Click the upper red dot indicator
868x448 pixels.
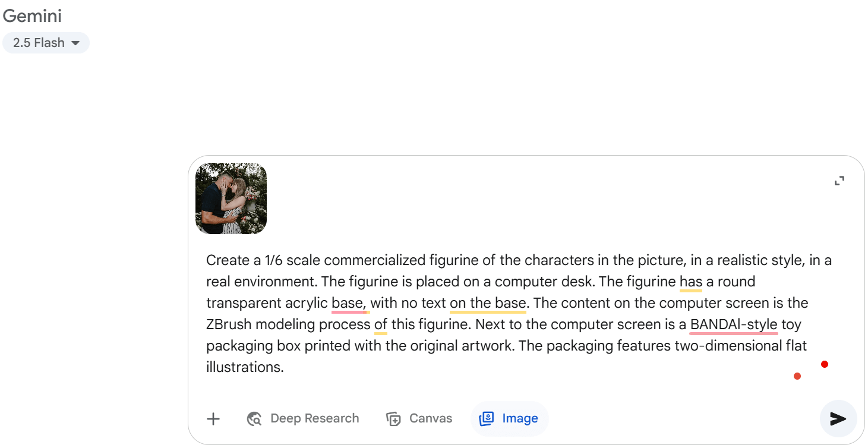coord(825,364)
